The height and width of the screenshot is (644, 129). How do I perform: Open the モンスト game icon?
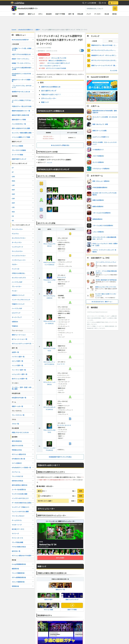click(89, 162)
